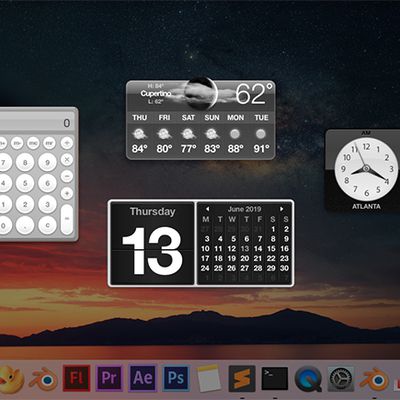Launch Sublime Text from the dock
Viewport: 400px width, 400px height.
coord(242,379)
